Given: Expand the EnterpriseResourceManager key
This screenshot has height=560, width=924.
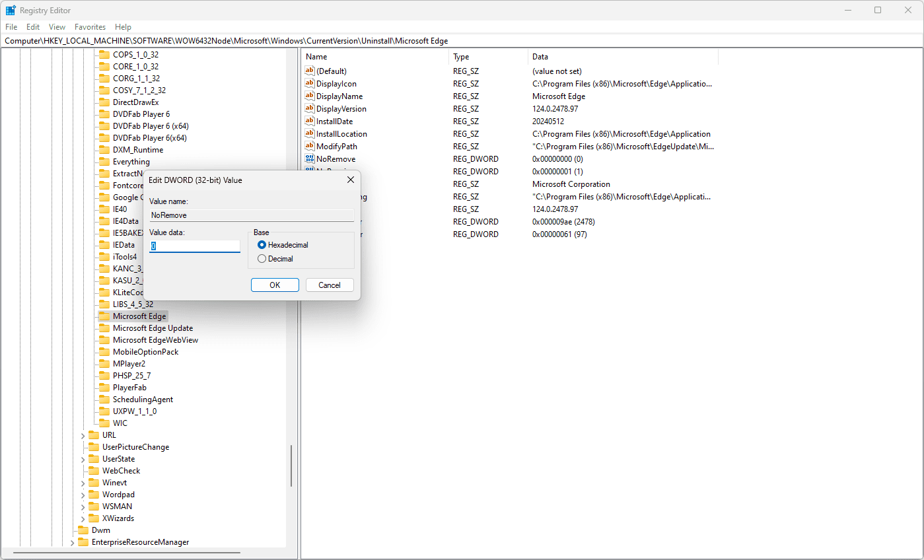Looking at the screenshot, I should (73, 542).
